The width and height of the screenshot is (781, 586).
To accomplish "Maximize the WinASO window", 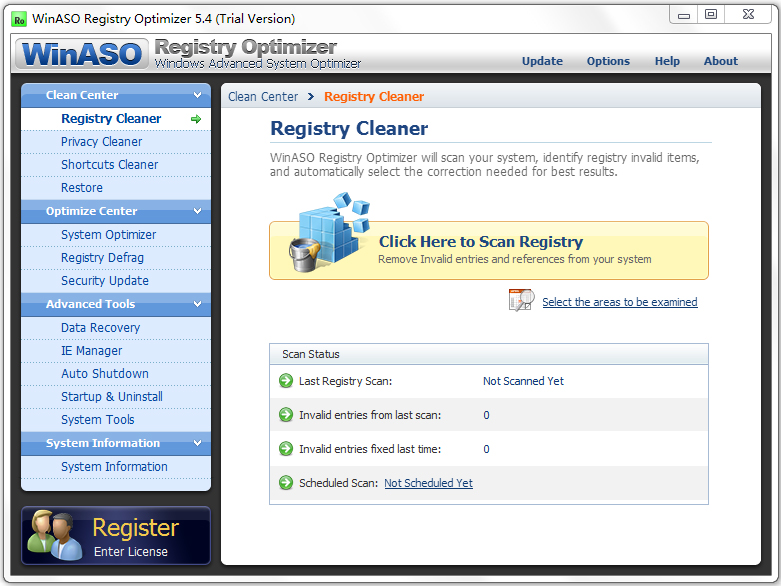I will 711,15.
